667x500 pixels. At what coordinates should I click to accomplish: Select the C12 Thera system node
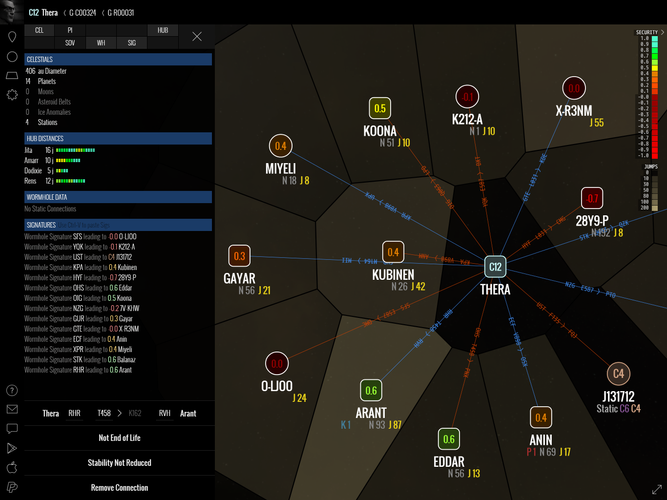495,267
